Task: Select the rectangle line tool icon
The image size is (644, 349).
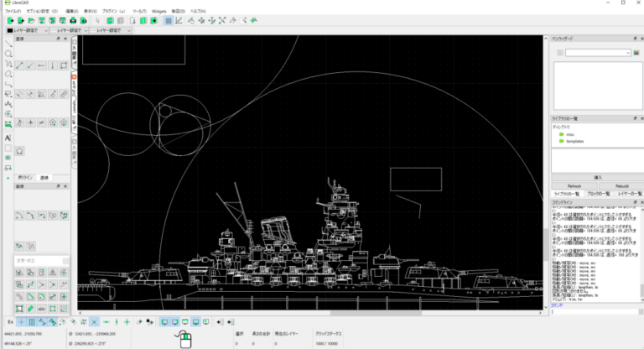Action: tap(64, 65)
